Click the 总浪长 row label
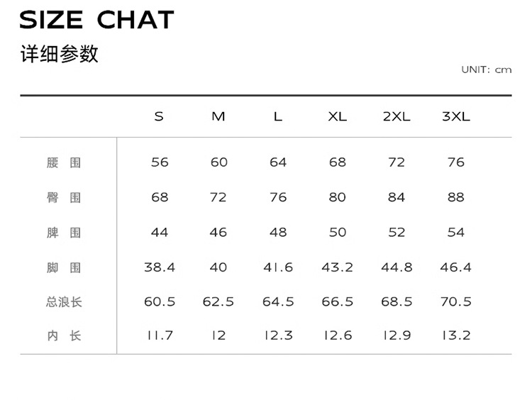Viewport: 532px width, 400px height. pos(64,301)
